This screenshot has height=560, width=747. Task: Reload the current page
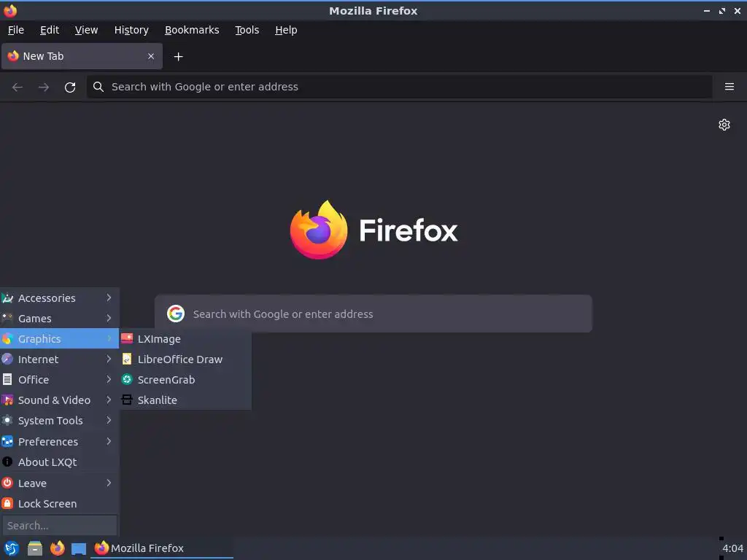coord(70,87)
